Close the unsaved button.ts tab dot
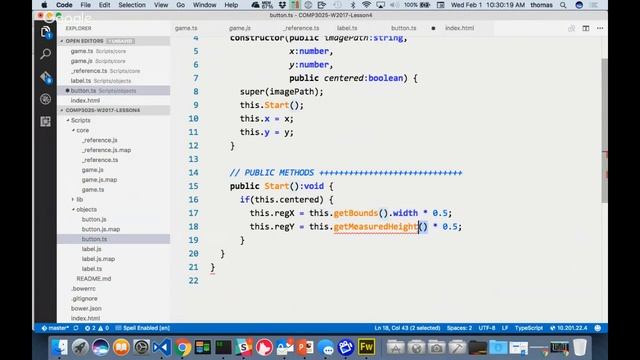 coord(433,28)
